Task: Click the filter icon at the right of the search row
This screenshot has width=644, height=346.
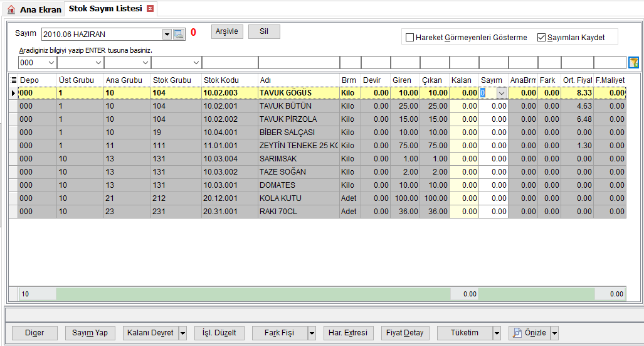Action: pos(634,63)
